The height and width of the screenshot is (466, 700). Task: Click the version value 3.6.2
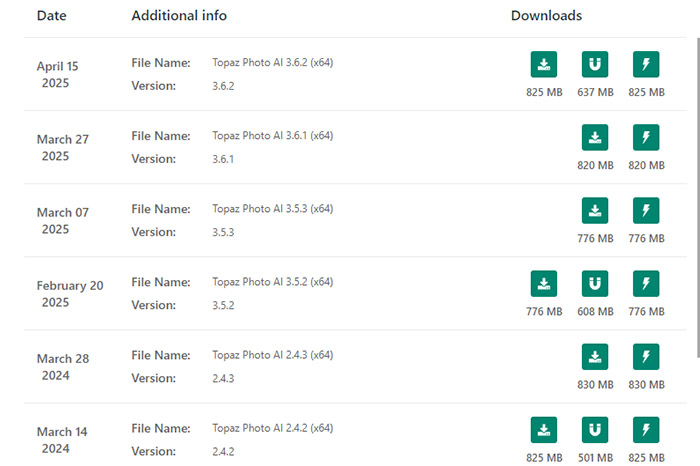pyautogui.click(x=223, y=86)
